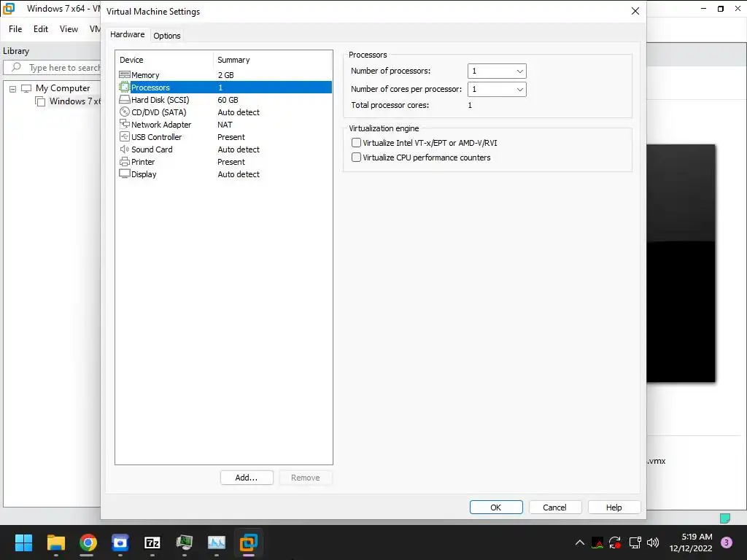
Task: Click the Printer device icon
Action: [x=124, y=161]
